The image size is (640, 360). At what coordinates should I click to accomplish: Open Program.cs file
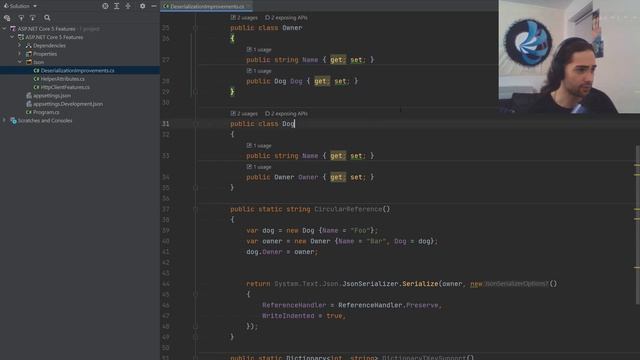click(46, 112)
